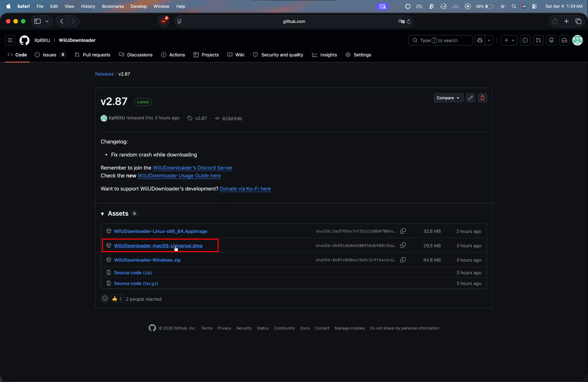Viewport: 588px width, 382px height.
Task: Open the pull requests icon in header
Action: point(538,40)
